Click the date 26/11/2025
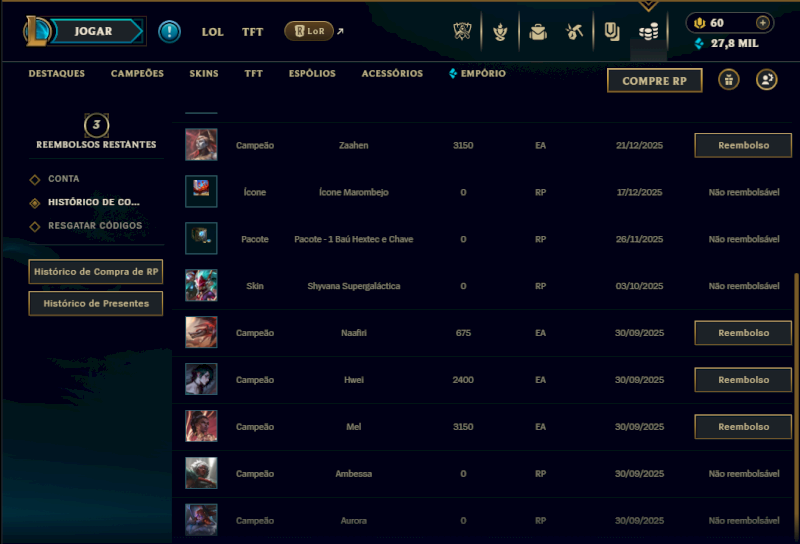The height and width of the screenshot is (544, 800). [639, 239]
